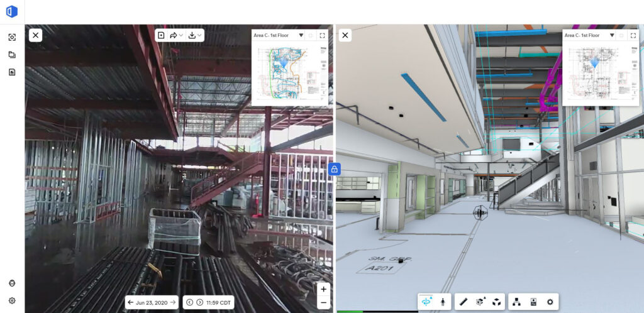
Task: Open the properties panel icon
Action: [533, 302]
